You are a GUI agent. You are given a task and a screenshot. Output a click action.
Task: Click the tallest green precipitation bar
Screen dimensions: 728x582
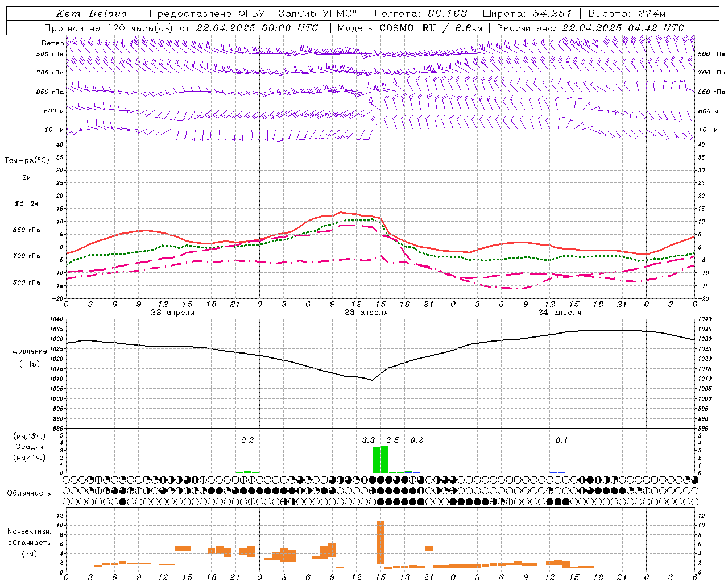(384, 459)
